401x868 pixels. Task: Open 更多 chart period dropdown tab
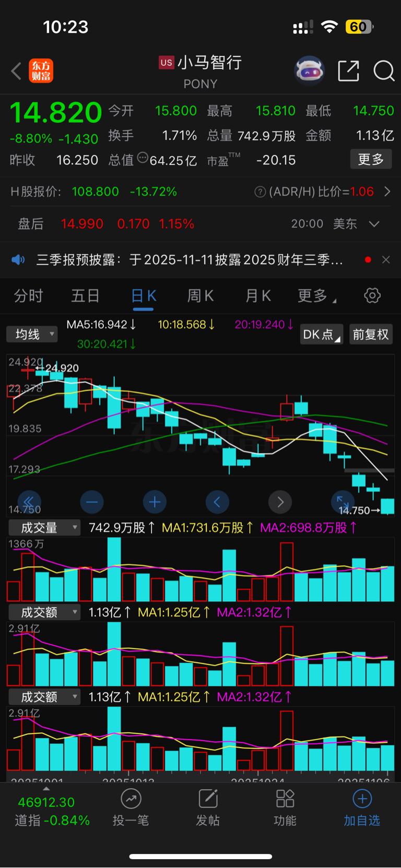pyautogui.click(x=317, y=296)
